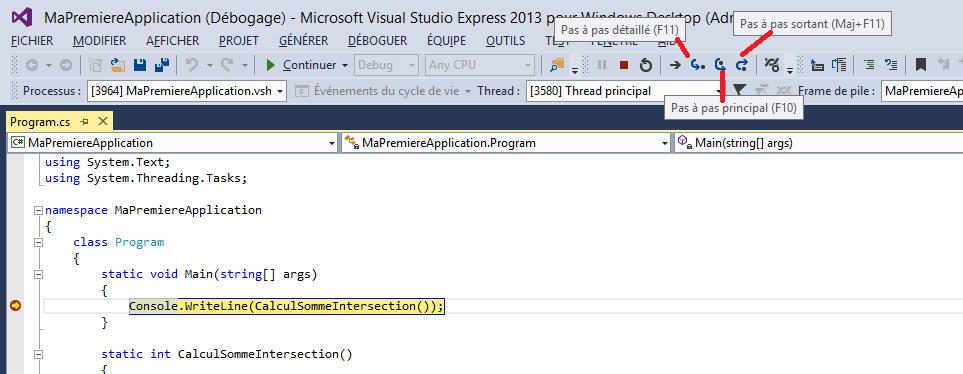Click the disabled pause debugging icon
Screen dimensions: 963x374
[x=602, y=64]
